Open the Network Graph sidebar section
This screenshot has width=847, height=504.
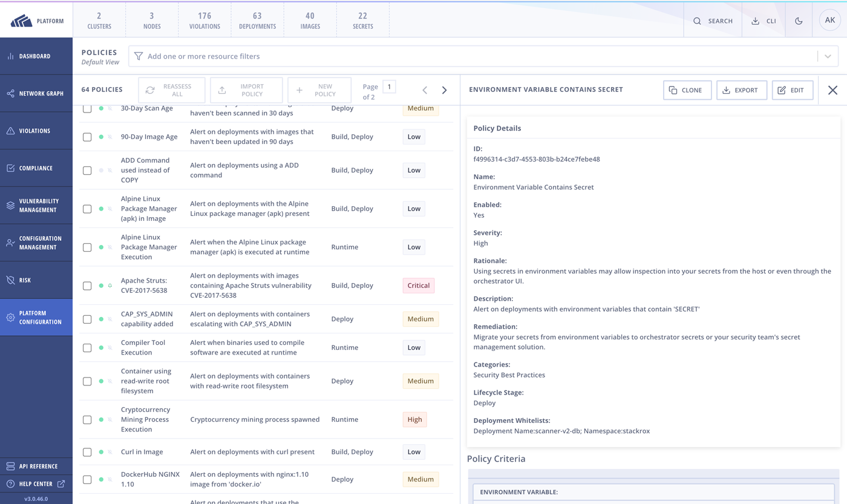pos(36,93)
